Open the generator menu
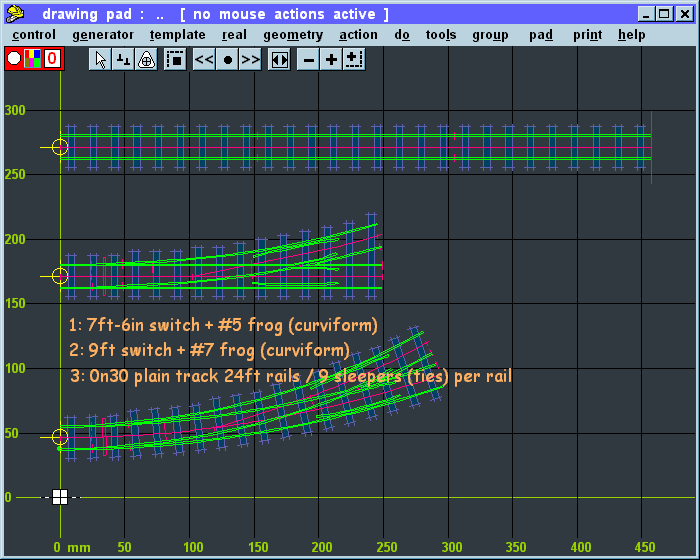The width and height of the screenshot is (700, 560). [x=102, y=34]
